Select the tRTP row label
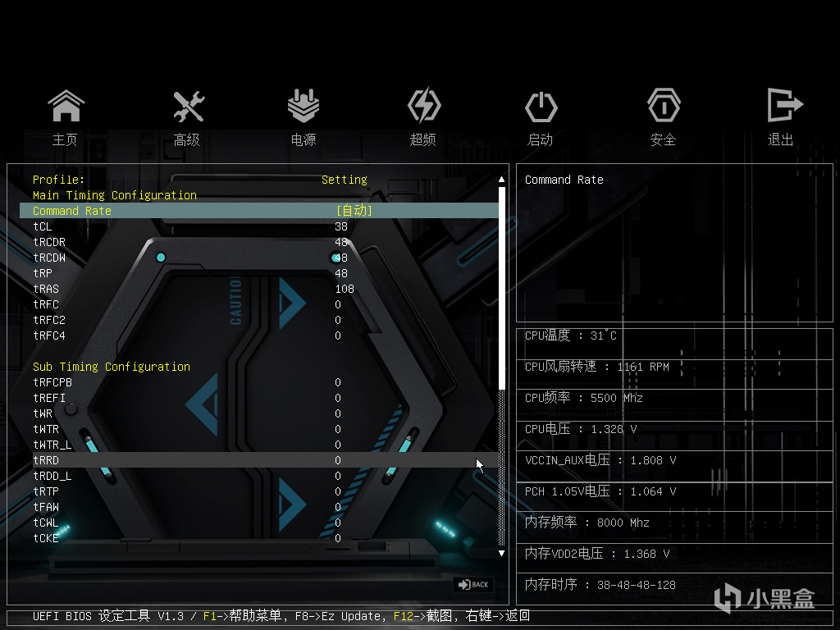This screenshot has height=630, width=840. click(46, 491)
